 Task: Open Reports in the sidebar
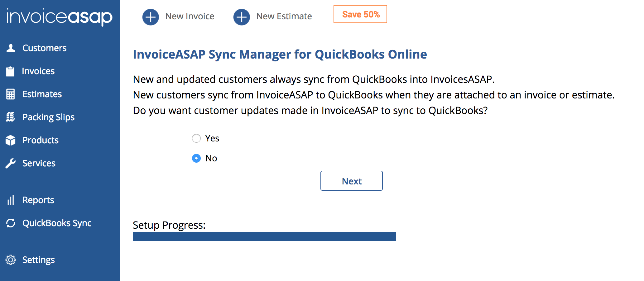(x=38, y=200)
